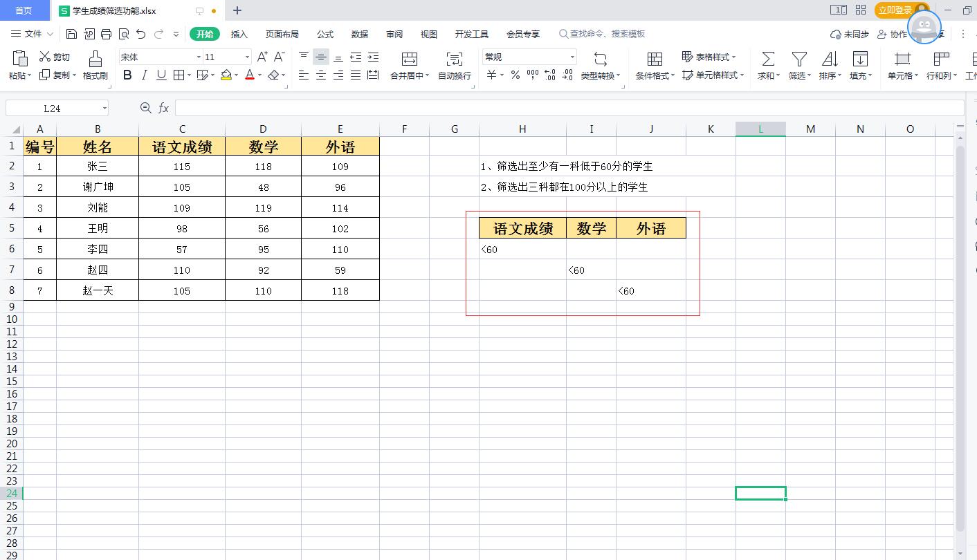Click the Filter (筛选) funnel icon
The height and width of the screenshot is (560, 977).
(799, 58)
